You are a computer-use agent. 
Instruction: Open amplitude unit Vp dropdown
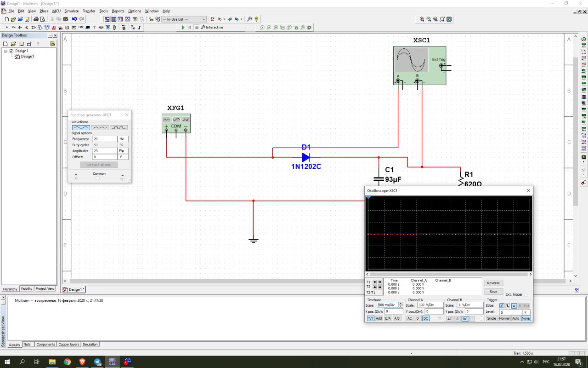pos(123,151)
